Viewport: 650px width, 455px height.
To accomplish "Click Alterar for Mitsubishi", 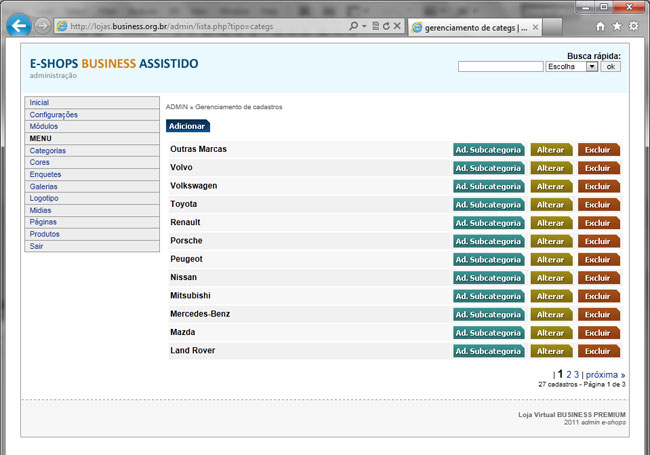I will pos(551,296).
